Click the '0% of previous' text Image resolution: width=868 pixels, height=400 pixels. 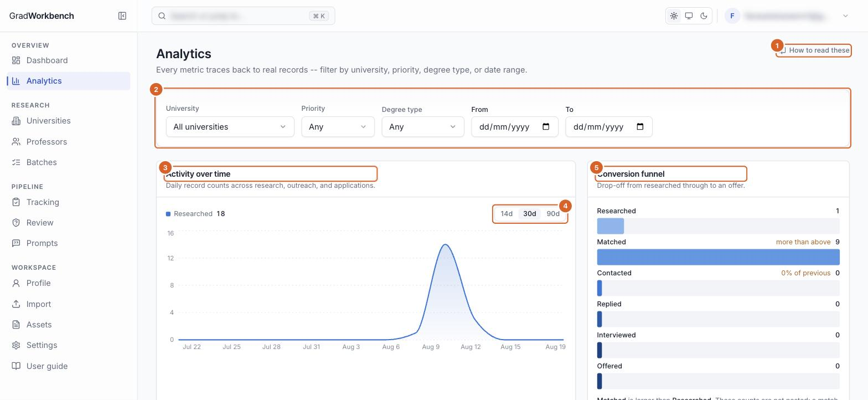coord(805,273)
